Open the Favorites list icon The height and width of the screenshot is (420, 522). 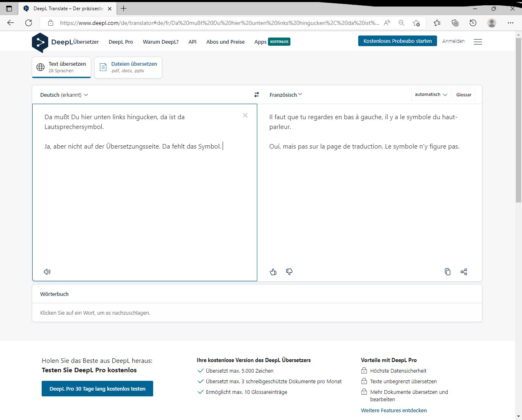tap(437, 23)
